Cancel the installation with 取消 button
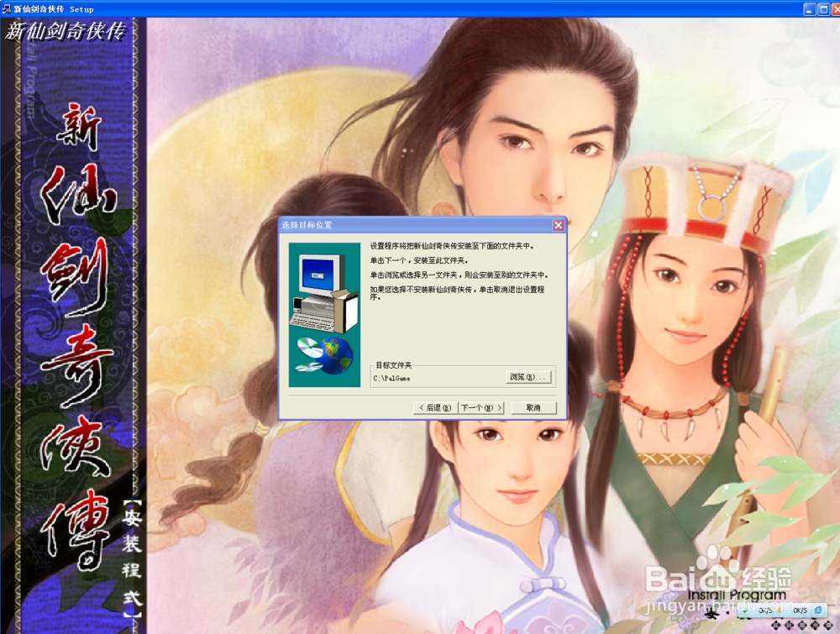Image resolution: width=840 pixels, height=634 pixels. (x=533, y=407)
